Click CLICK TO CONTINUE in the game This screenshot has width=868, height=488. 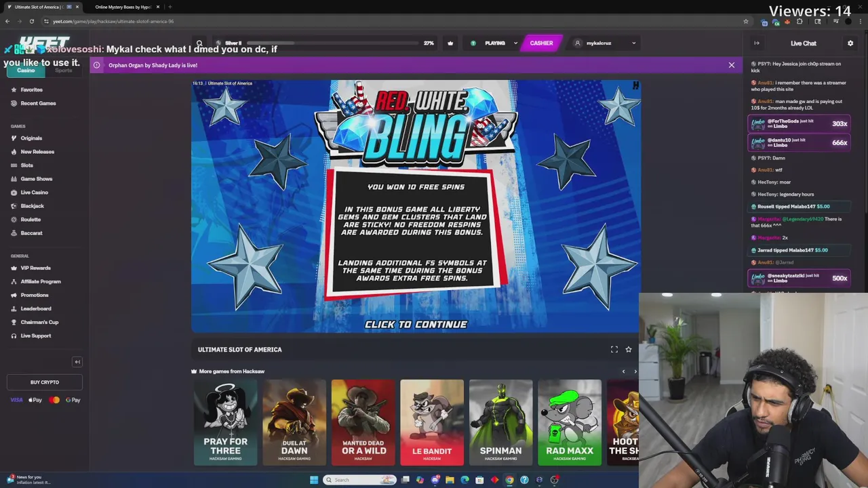tap(416, 325)
